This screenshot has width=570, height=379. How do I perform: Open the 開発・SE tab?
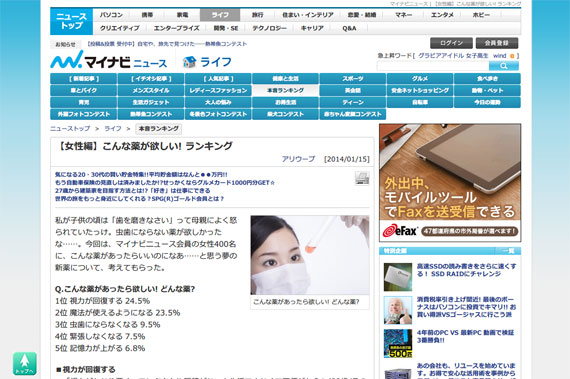pyautogui.click(x=226, y=28)
